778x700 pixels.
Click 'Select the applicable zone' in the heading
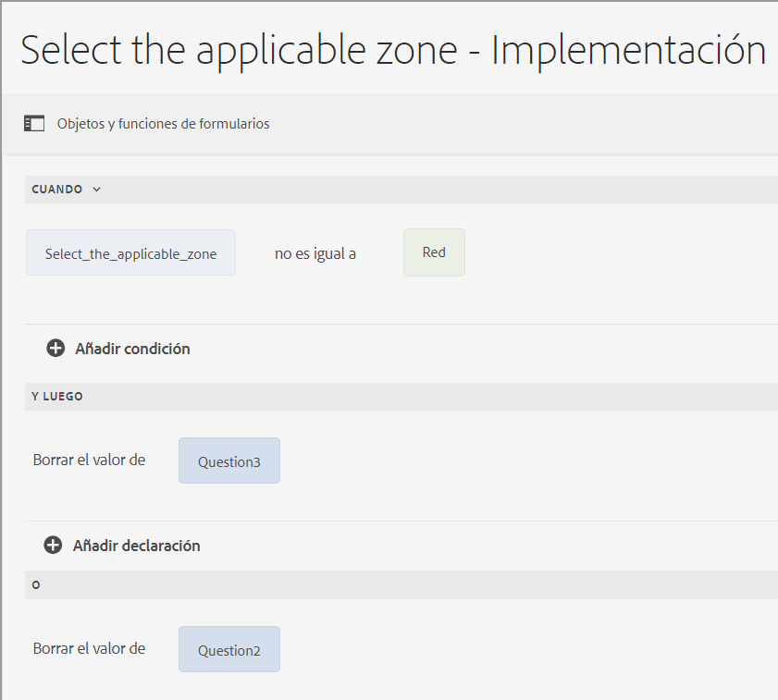tap(239, 49)
